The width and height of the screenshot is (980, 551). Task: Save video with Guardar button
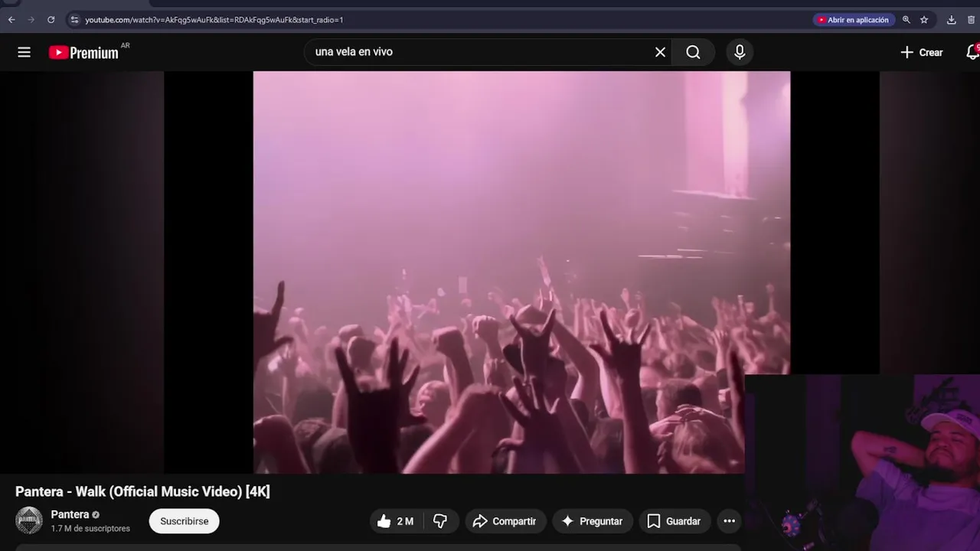point(675,521)
